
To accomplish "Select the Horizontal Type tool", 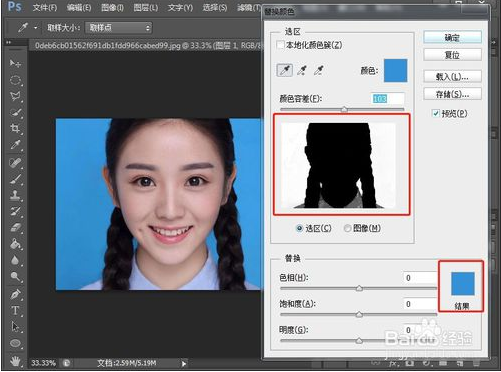I will pyautogui.click(x=15, y=311).
